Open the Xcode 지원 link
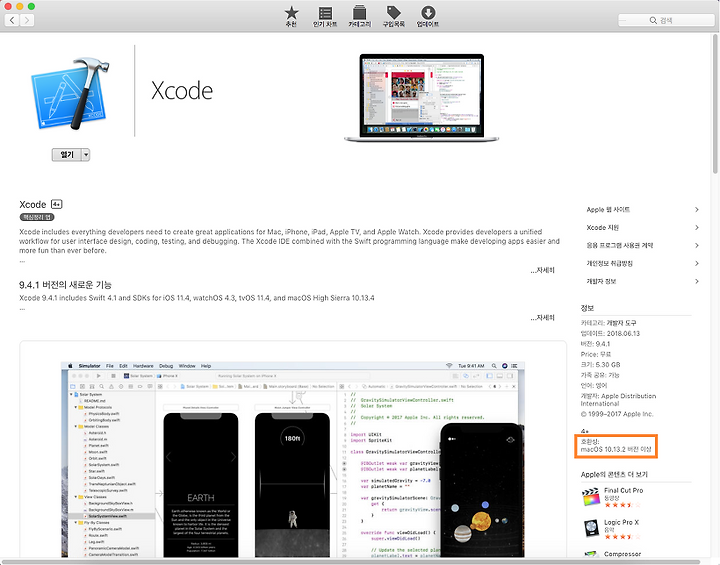720x565 pixels. coord(602,227)
